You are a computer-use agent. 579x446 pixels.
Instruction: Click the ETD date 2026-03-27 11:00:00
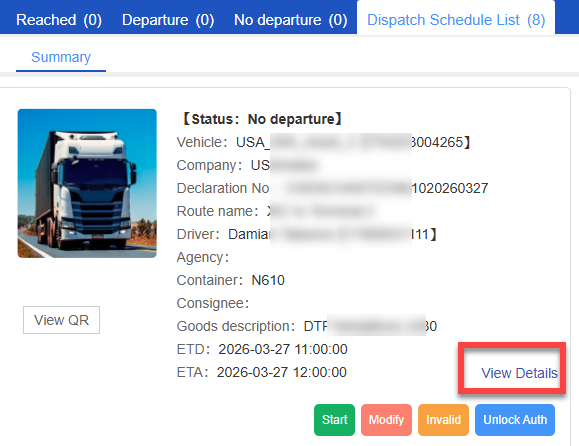(283, 349)
